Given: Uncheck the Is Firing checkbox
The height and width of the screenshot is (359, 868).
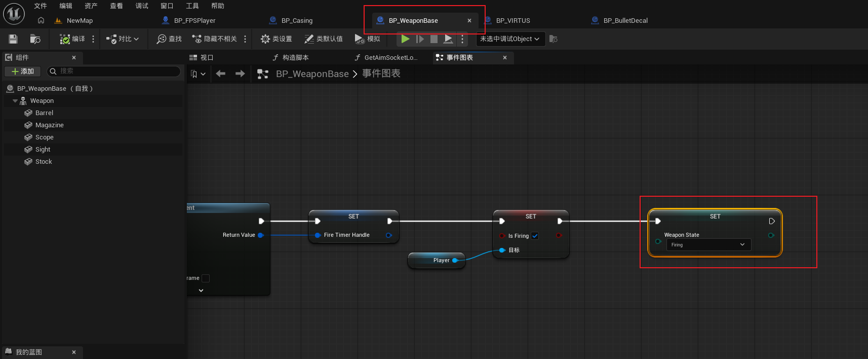Looking at the screenshot, I should (x=535, y=236).
